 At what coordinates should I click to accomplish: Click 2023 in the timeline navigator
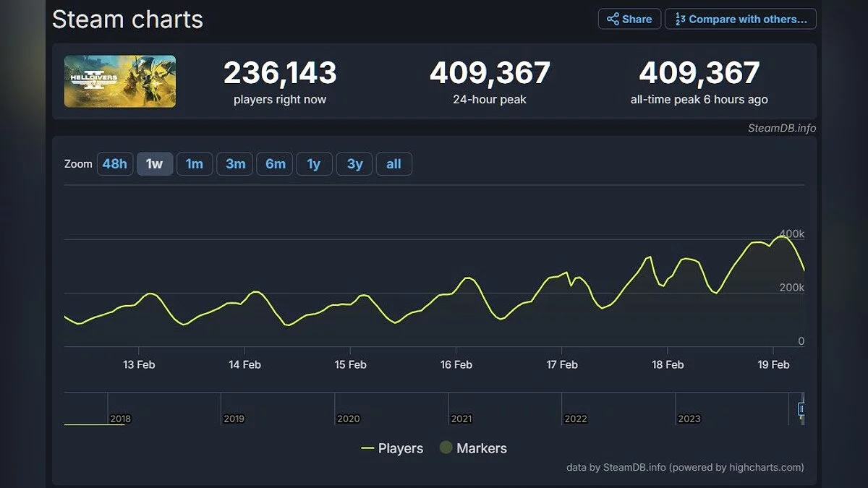tap(689, 419)
